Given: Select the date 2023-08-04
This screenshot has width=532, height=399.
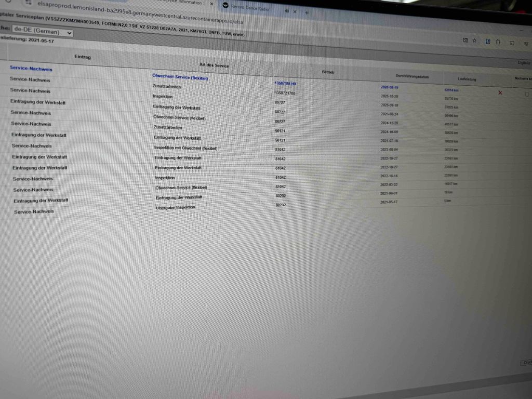Looking at the screenshot, I should click(x=389, y=149).
